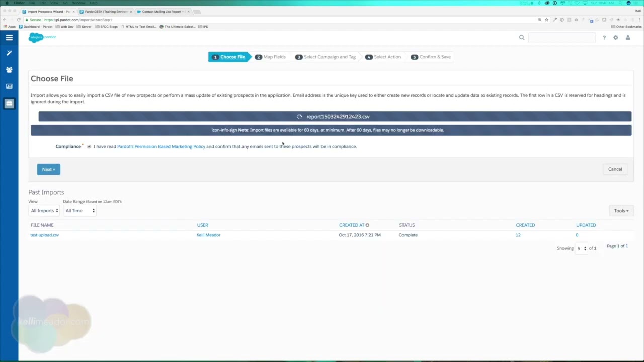Open the hamburger navigation menu
This screenshot has width=644, height=362.
coord(9,37)
